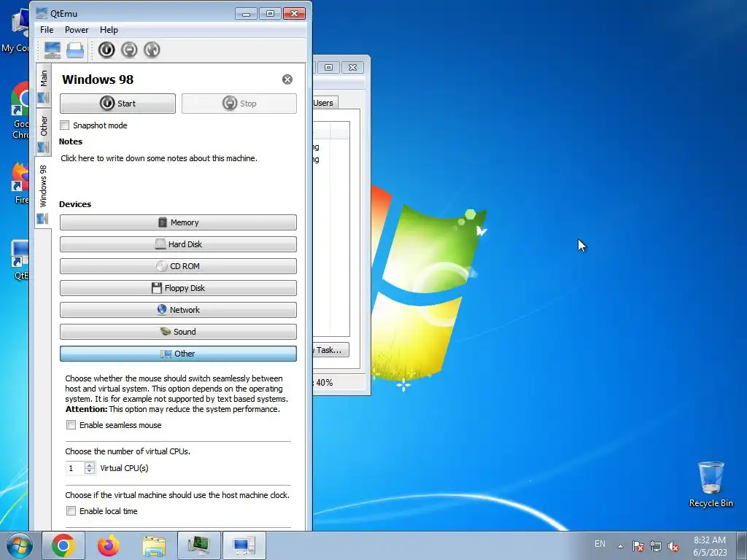This screenshot has width=747, height=560.
Task: Expand the CD ROM device section
Action: tap(178, 266)
